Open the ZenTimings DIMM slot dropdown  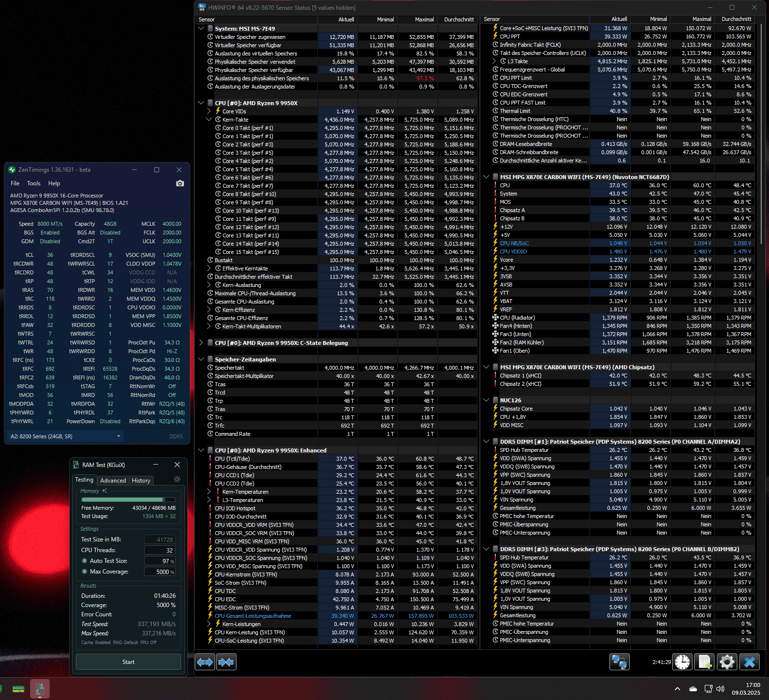(65, 436)
